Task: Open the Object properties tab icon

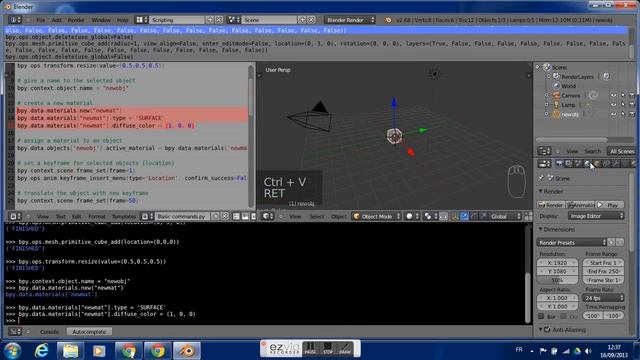Action: [x=597, y=164]
